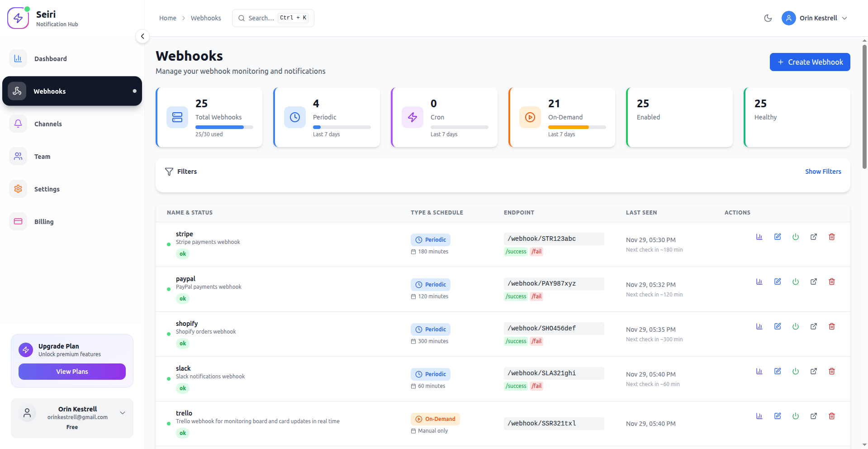The width and height of the screenshot is (868, 449).
Task: Delete the shopify webhook
Action: coord(831,326)
